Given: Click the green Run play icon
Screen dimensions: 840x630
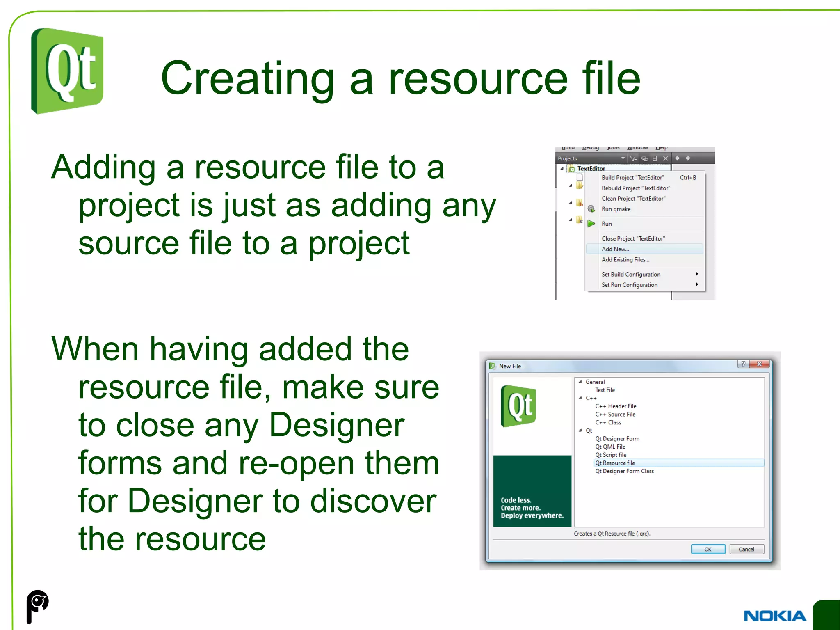Looking at the screenshot, I should pyautogui.click(x=591, y=224).
